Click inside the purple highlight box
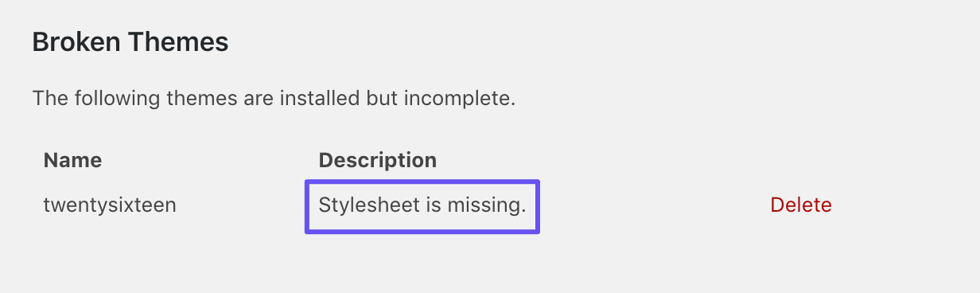 tap(422, 206)
